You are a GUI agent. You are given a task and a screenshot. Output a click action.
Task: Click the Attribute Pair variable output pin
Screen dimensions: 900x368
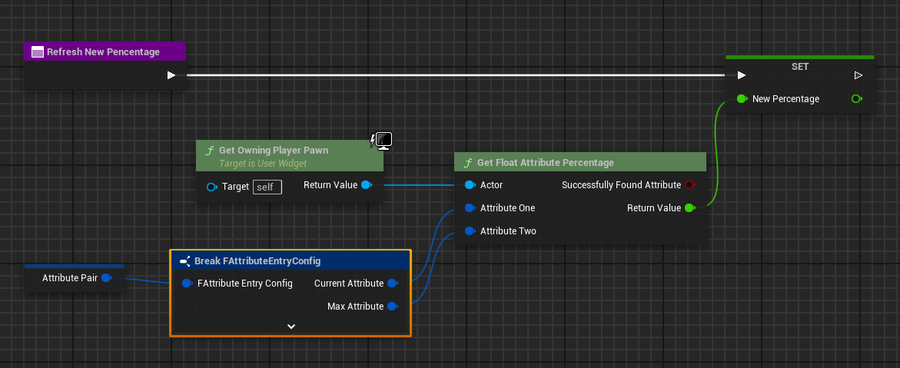106,278
